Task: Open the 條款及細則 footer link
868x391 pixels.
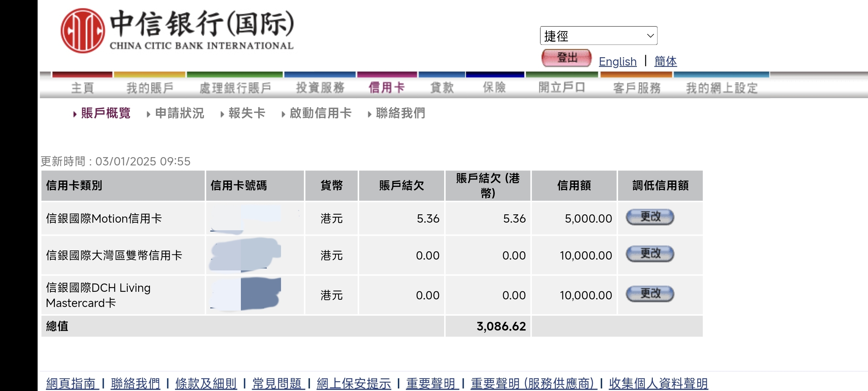Action: coord(206,383)
